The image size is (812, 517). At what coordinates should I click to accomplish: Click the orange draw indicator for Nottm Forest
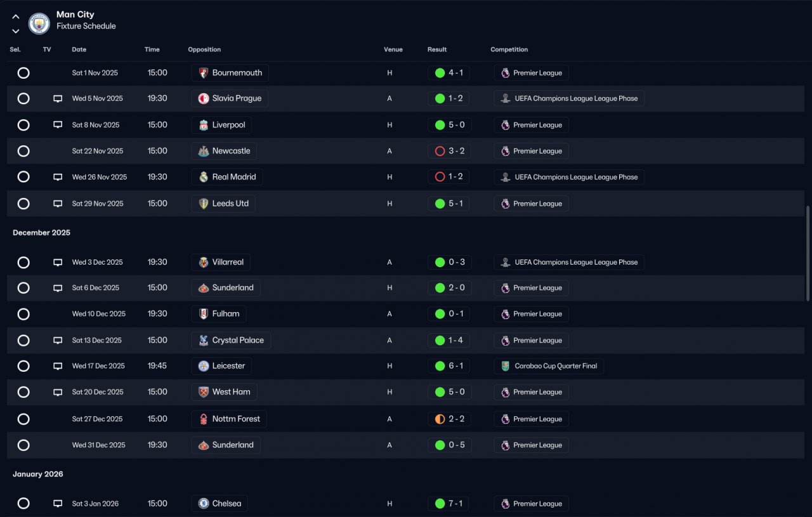[440, 419]
